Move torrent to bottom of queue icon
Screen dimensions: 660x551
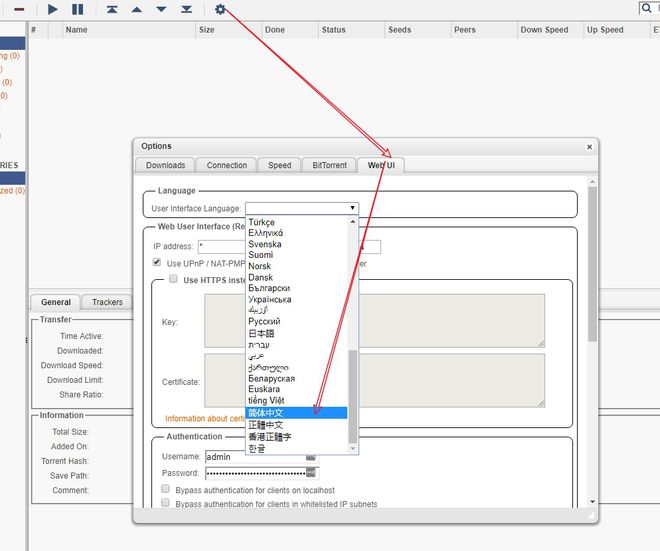(x=186, y=9)
